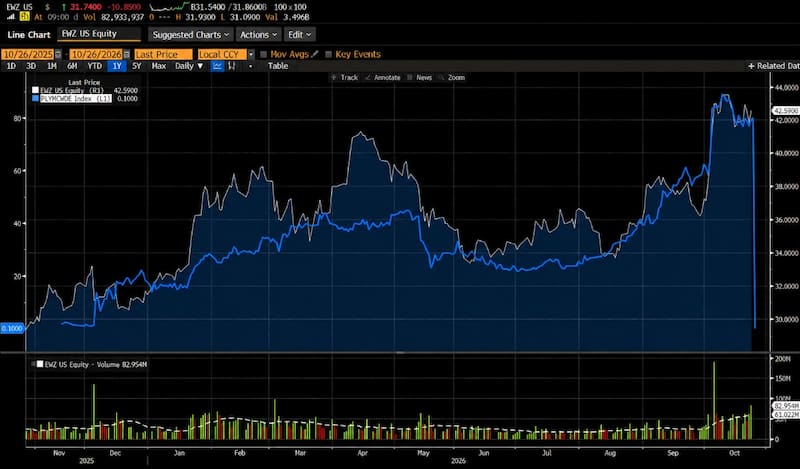Screen dimensions: 800x469
Task: Click the small dot button before Table
Action: (250, 66)
